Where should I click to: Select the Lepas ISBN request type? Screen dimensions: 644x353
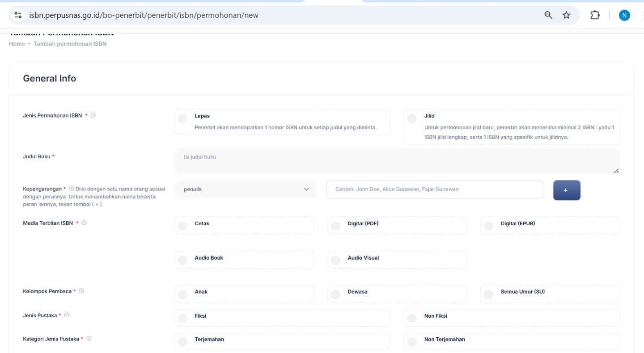[182, 119]
